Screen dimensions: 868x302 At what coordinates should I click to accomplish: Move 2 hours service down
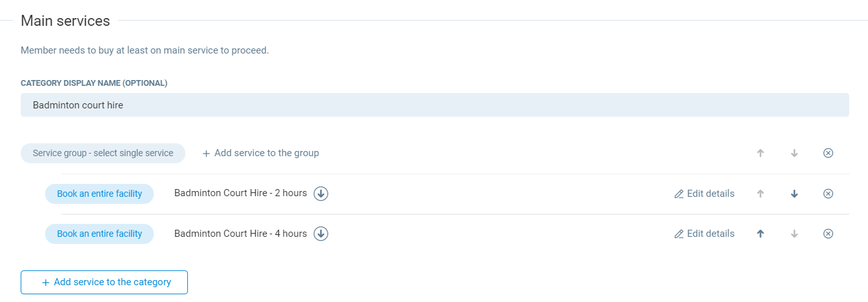(794, 194)
